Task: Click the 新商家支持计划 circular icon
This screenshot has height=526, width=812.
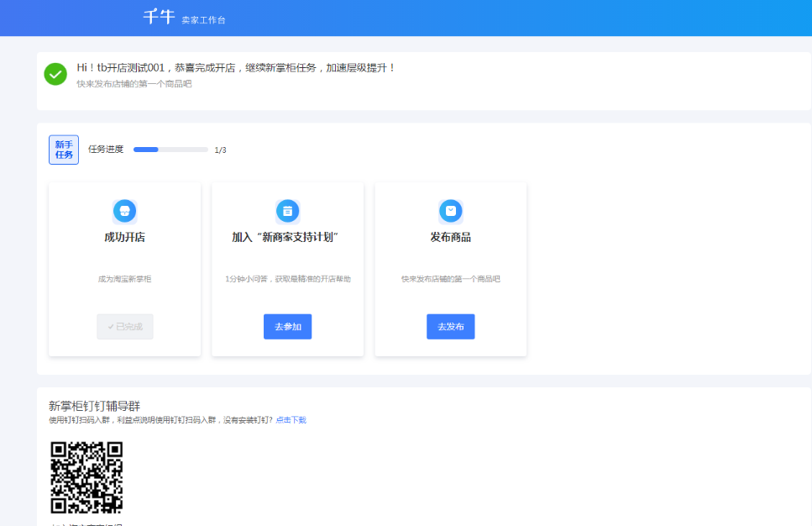Action: 287,211
